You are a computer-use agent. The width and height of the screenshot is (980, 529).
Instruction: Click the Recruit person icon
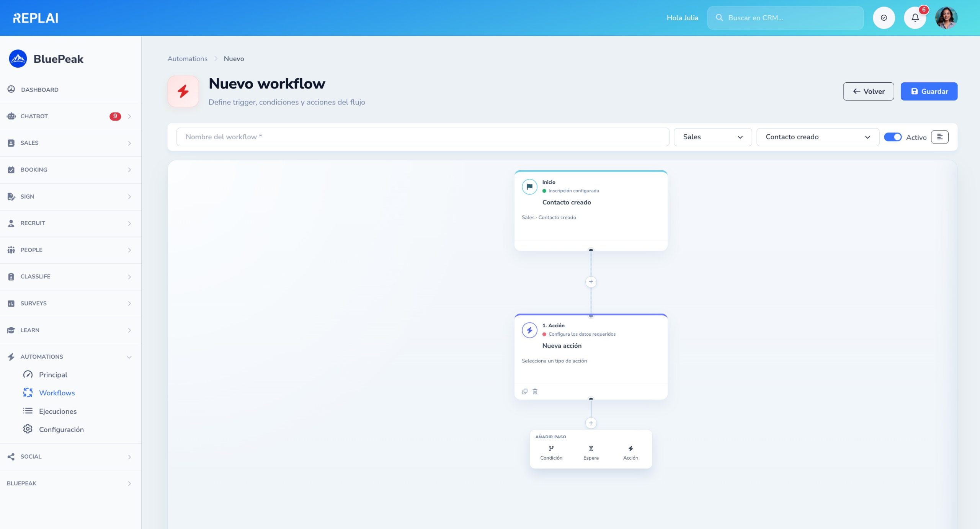coord(11,223)
